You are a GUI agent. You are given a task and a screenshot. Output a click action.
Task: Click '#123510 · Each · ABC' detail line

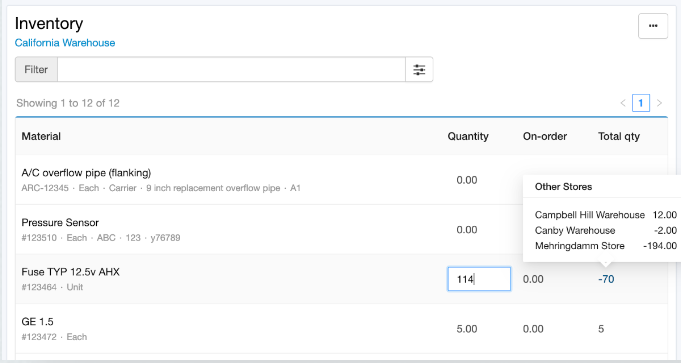pos(101,238)
